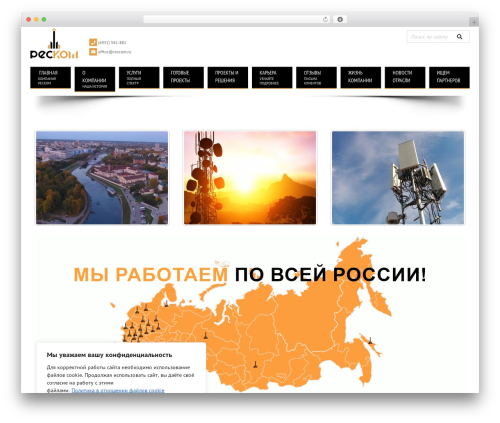The width and height of the screenshot is (500, 423).
Task: Open the О компании menu item
Action: tap(95, 79)
